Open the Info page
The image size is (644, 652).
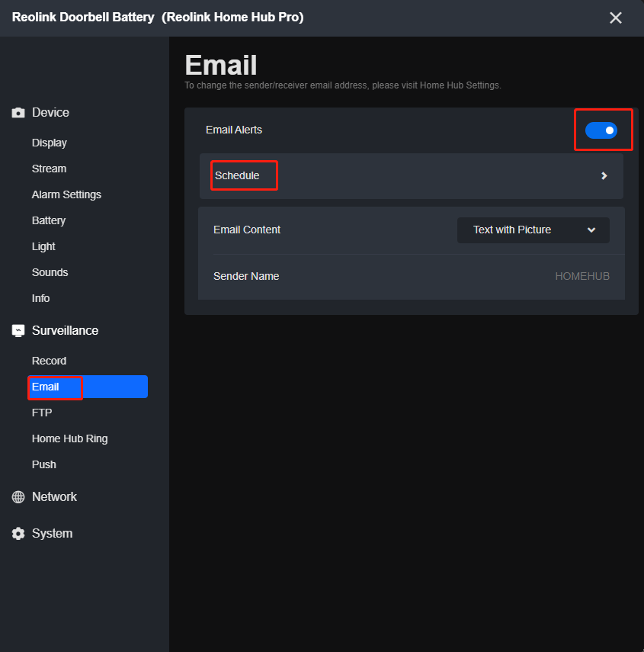pyautogui.click(x=40, y=298)
